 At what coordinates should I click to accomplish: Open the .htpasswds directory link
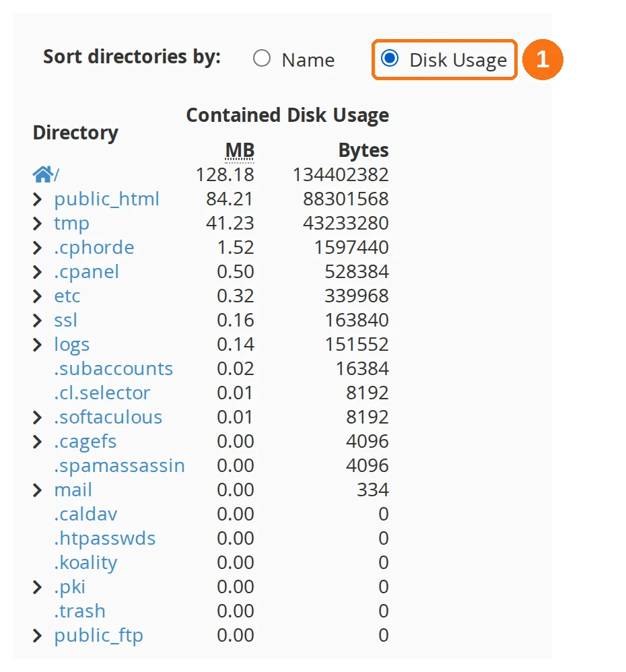tap(104, 539)
